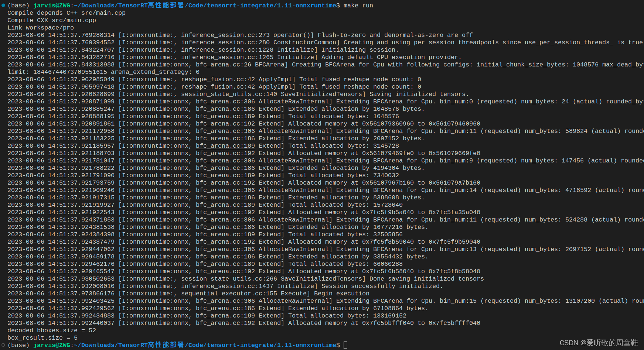Viewport: 644px width, 350px height.
Task: Click 'Extended allocation by 67108864 bytes.' text
Action: point(358,308)
